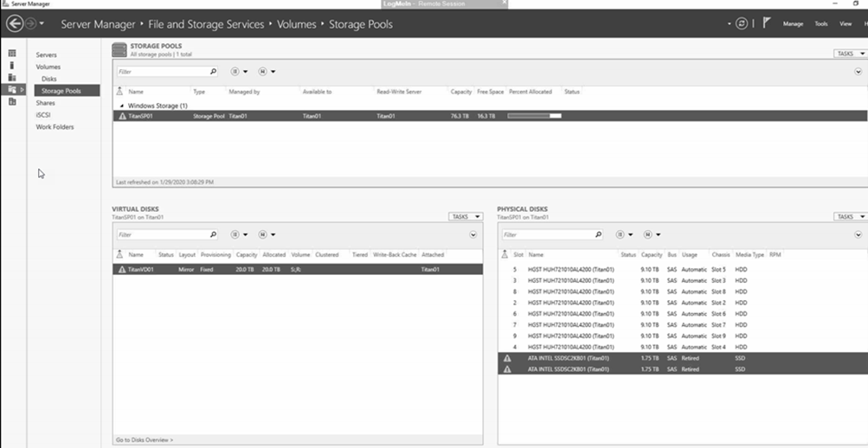Open the Notifications flag
868x448 pixels.
pos(767,23)
